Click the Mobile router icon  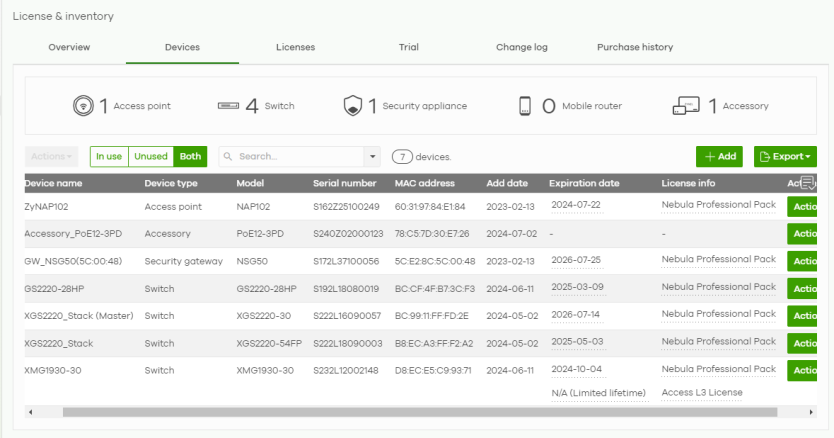[525, 106]
